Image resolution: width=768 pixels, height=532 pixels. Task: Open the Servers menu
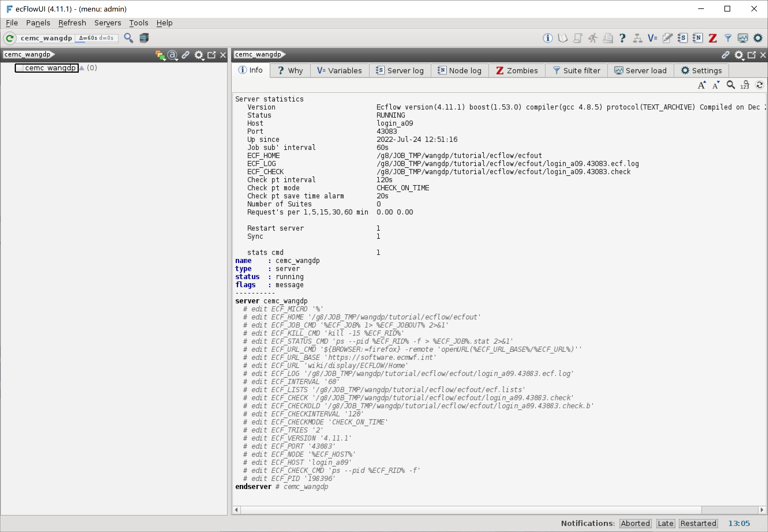(107, 23)
